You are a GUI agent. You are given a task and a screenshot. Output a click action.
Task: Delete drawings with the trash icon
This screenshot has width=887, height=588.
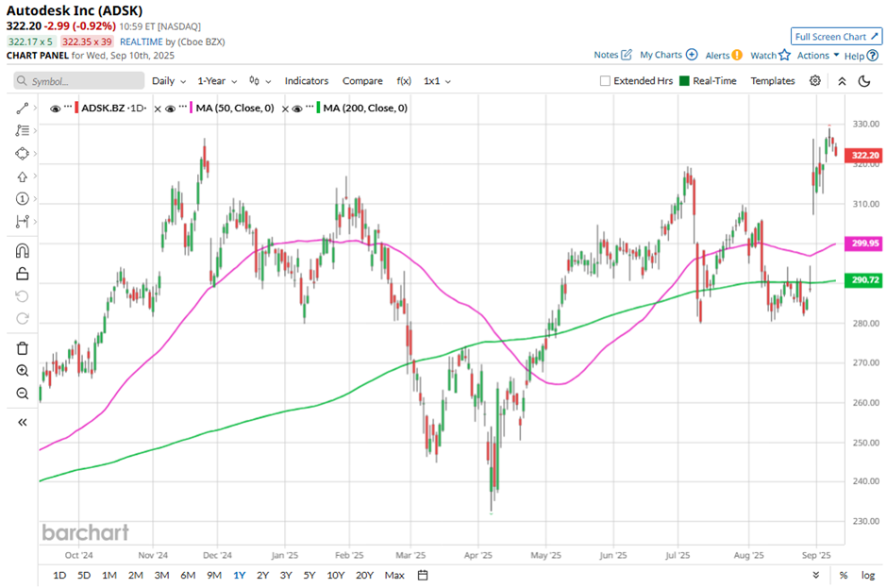pos(22,348)
